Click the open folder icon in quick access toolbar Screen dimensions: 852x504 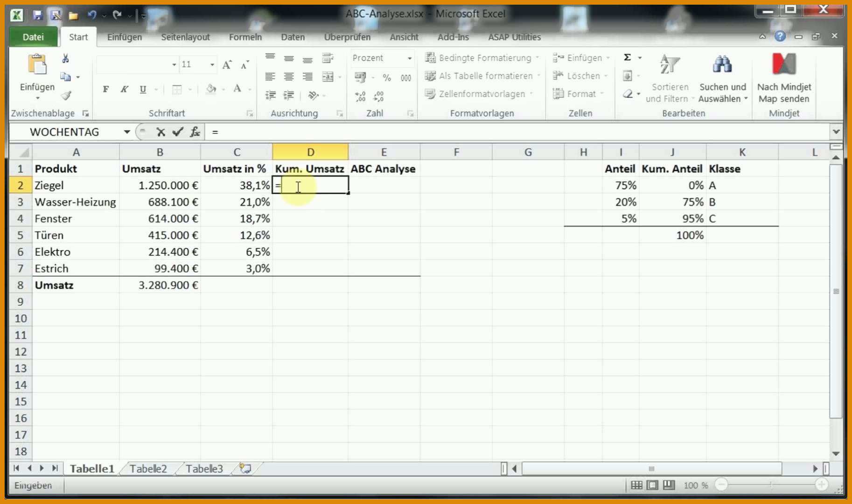pyautogui.click(x=73, y=15)
